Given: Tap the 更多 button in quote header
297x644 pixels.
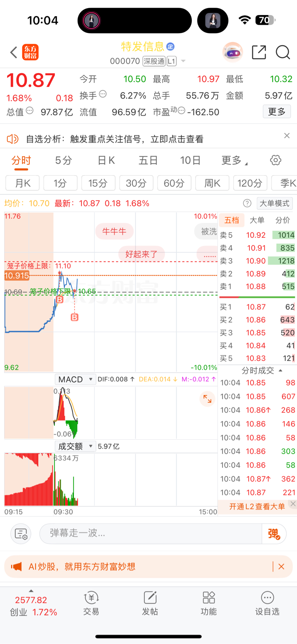Looking at the screenshot, I should [277, 112].
